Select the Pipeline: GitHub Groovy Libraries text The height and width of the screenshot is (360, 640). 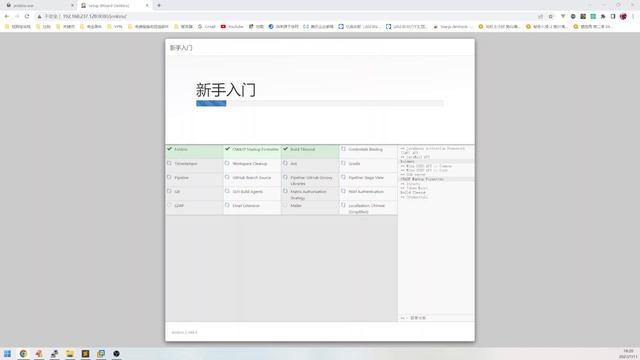point(311,181)
